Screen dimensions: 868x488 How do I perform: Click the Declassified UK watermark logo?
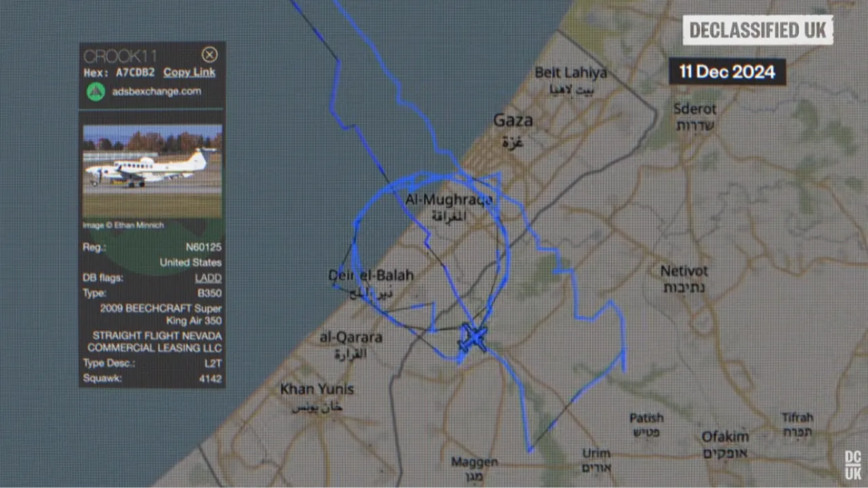point(757,30)
